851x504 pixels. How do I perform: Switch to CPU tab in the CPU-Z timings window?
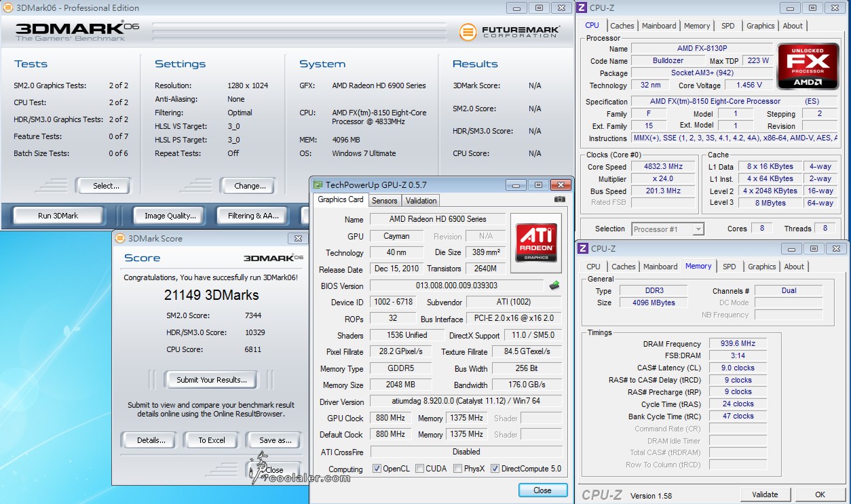(594, 267)
